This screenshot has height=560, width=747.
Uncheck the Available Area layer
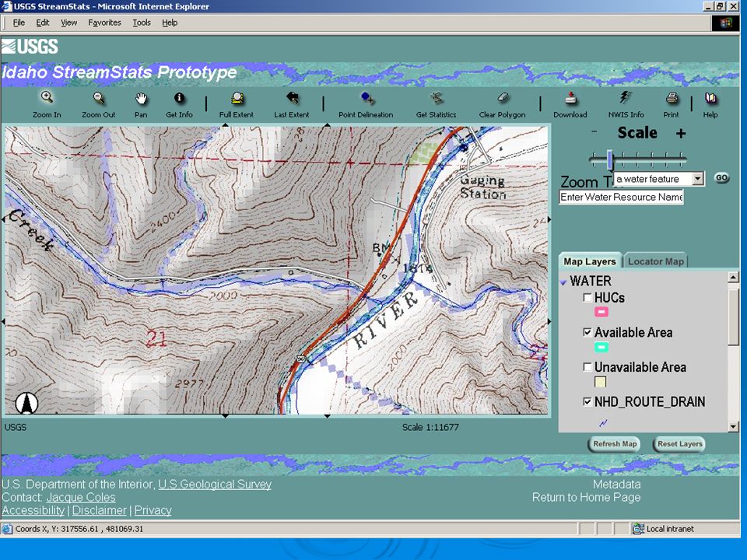tap(587, 332)
